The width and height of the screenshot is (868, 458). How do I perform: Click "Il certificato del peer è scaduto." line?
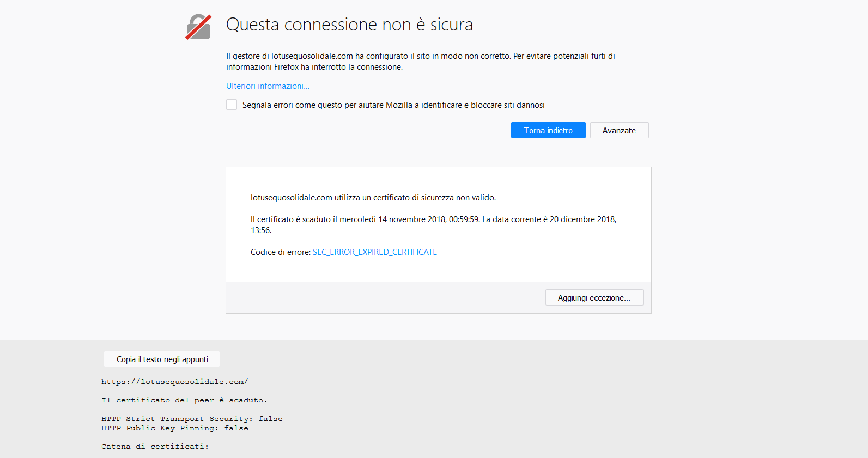pyautogui.click(x=184, y=400)
